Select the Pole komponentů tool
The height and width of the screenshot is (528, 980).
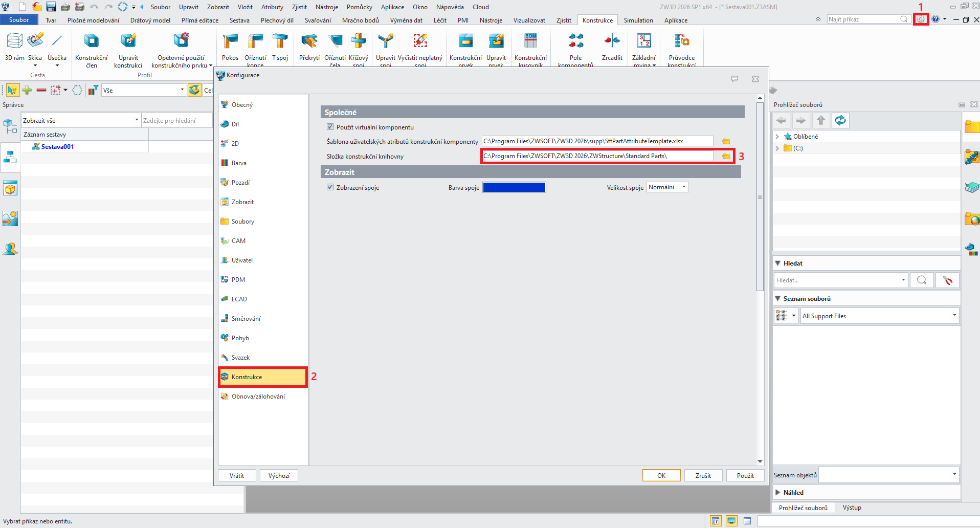pos(575,49)
